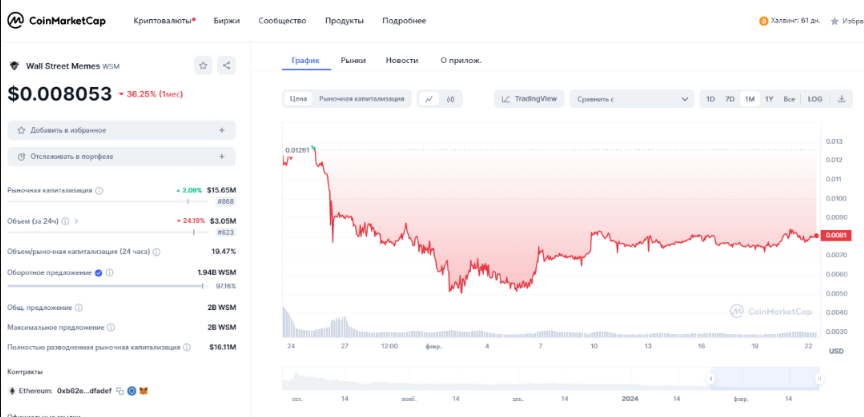The height and width of the screenshot is (417, 864).
Task: Set chart range to 1Y
Action: [x=769, y=99]
